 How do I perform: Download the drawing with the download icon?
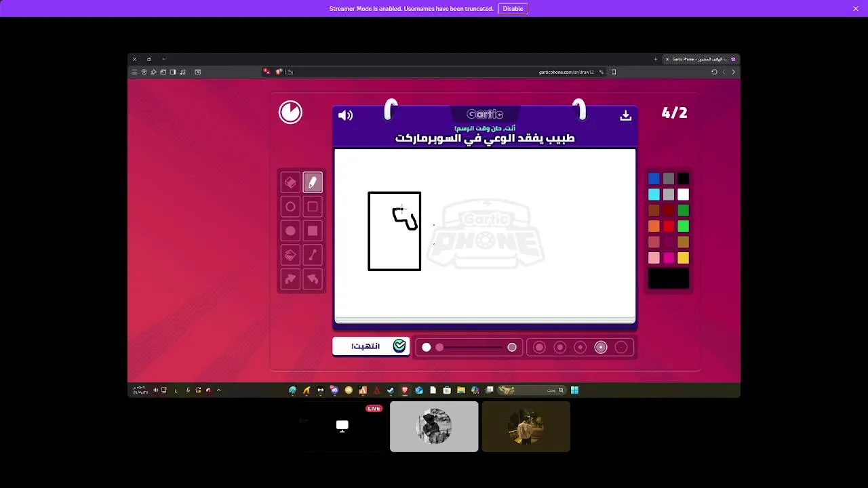pyautogui.click(x=626, y=115)
